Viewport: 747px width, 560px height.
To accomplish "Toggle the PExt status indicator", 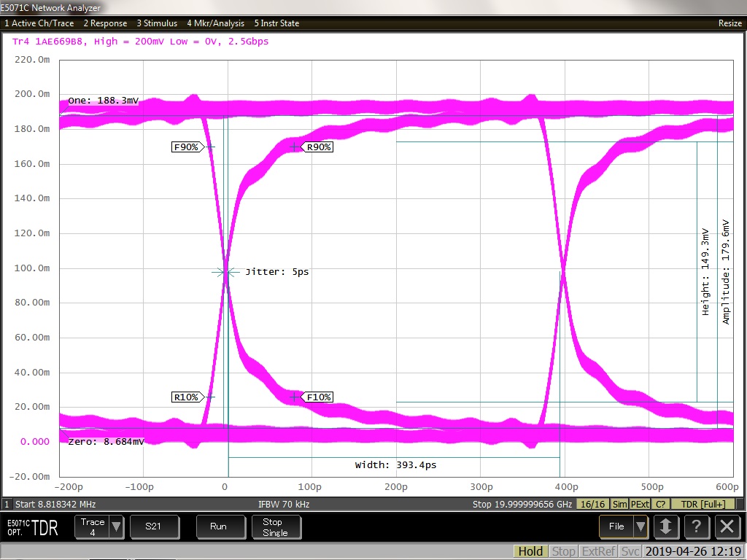I will click(640, 505).
